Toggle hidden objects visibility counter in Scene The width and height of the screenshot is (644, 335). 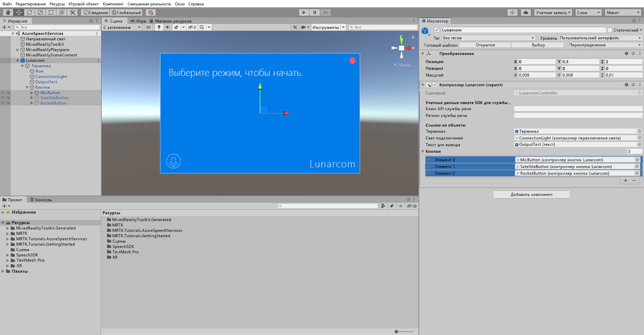192,27
